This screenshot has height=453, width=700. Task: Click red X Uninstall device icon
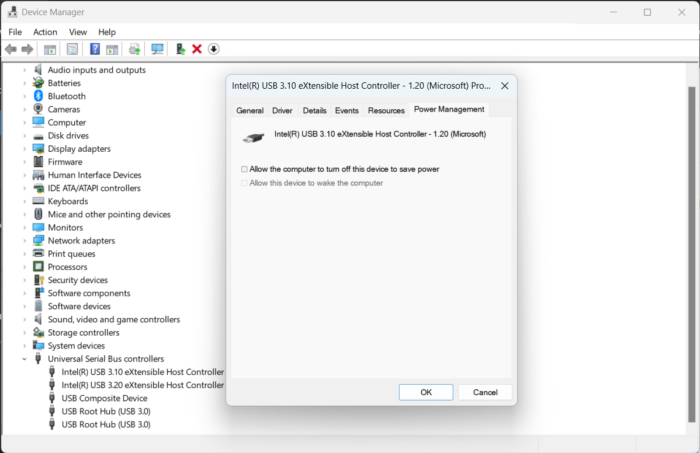pyautogui.click(x=196, y=49)
